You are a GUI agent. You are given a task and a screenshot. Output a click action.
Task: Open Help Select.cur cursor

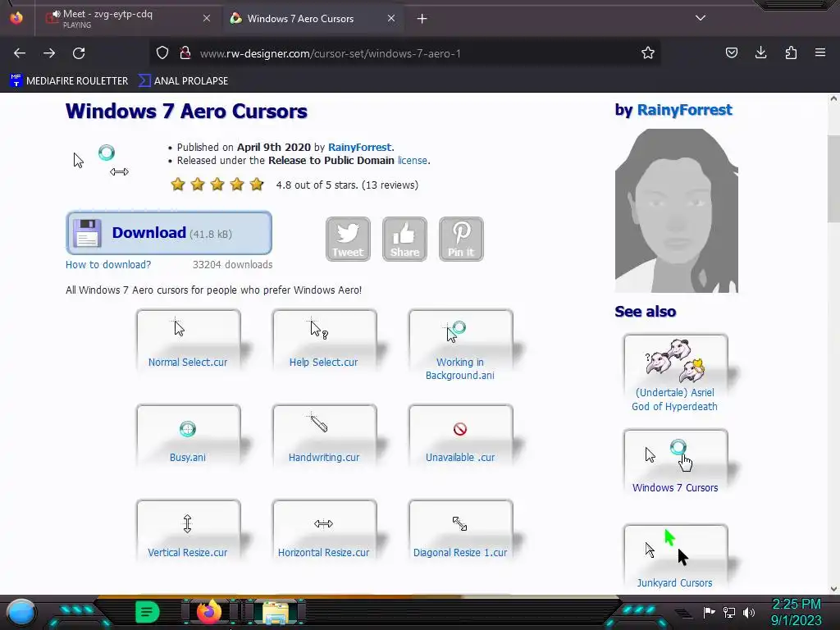pos(324,340)
